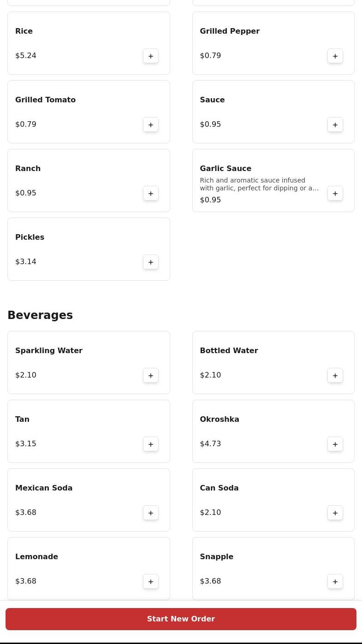
Task: Add Sauce using its plus button
Action: click(335, 124)
